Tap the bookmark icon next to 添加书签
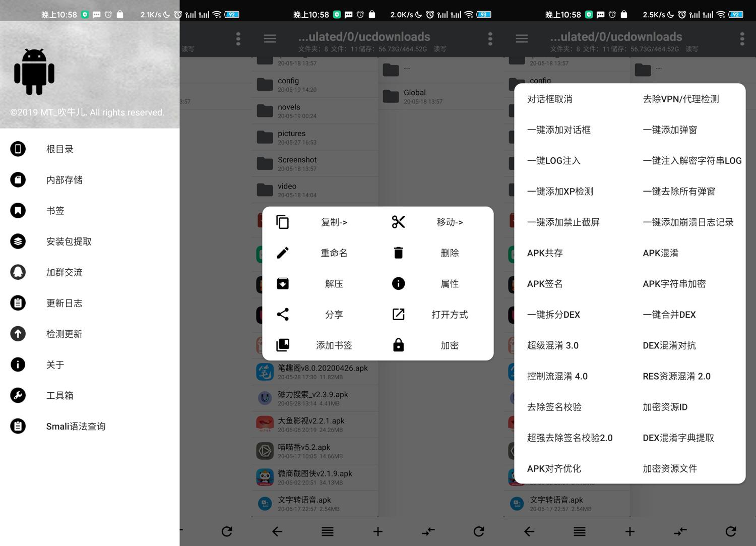 point(282,345)
